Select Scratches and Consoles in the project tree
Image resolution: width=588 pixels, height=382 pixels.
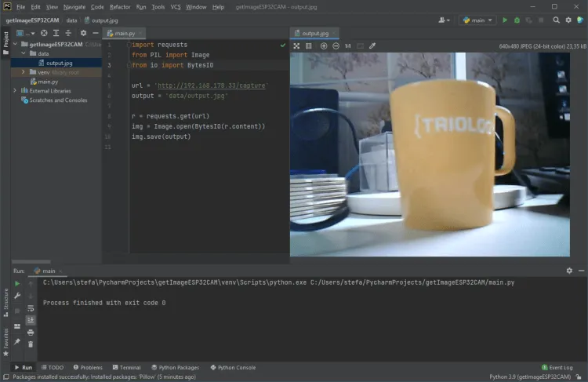click(x=54, y=100)
